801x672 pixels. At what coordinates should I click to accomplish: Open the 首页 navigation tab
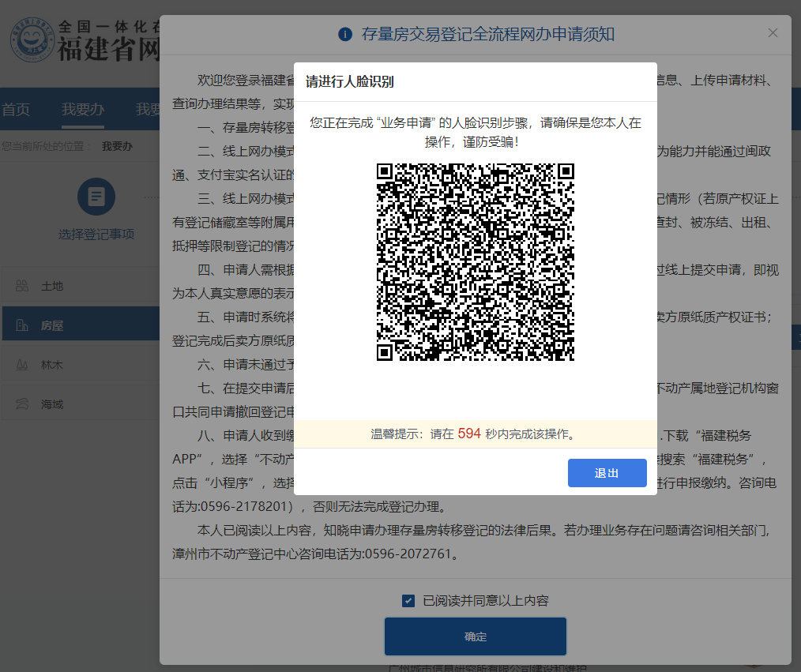(16, 109)
